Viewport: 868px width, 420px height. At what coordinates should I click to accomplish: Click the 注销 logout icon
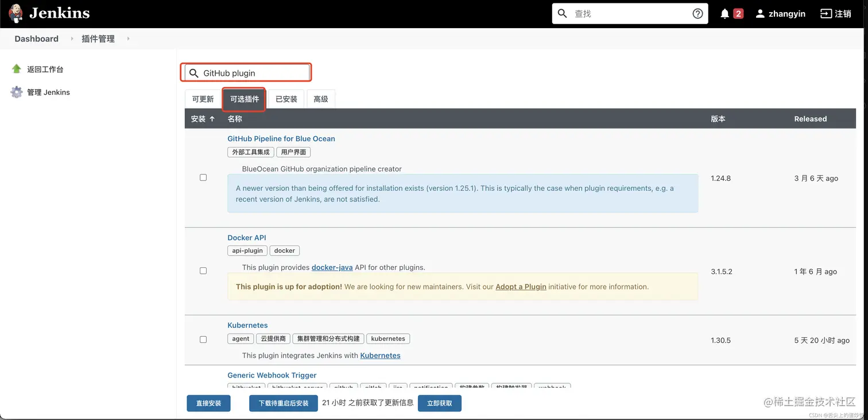point(826,13)
